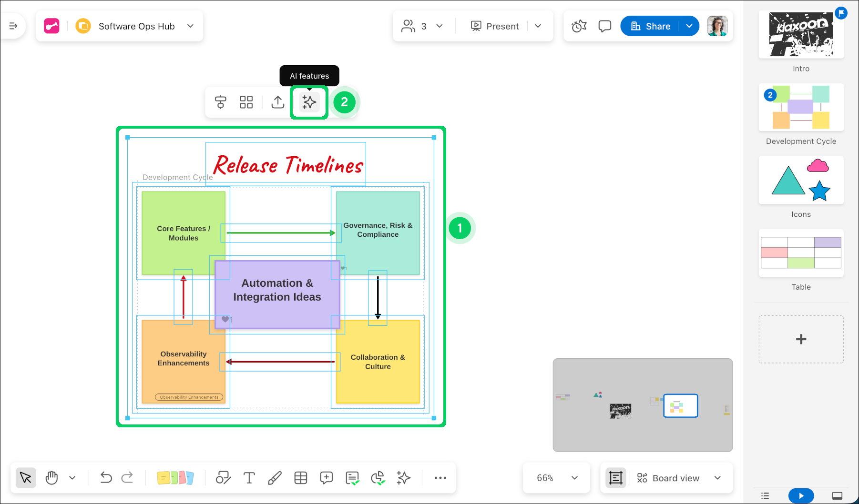Expand the Software Ops Hub board menu
The height and width of the screenshot is (504, 859).
pos(190,26)
